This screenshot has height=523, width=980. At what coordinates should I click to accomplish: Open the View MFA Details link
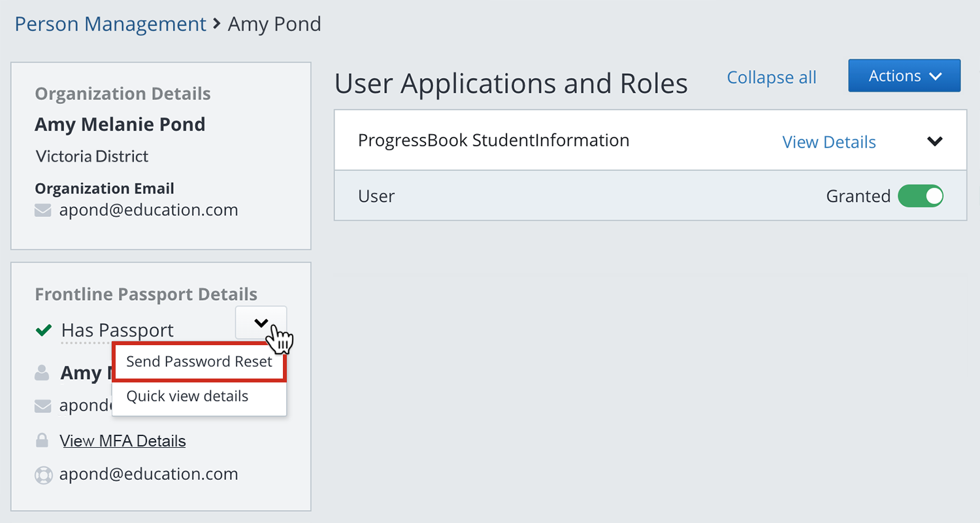pyautogui.click(x=123, y=441)
